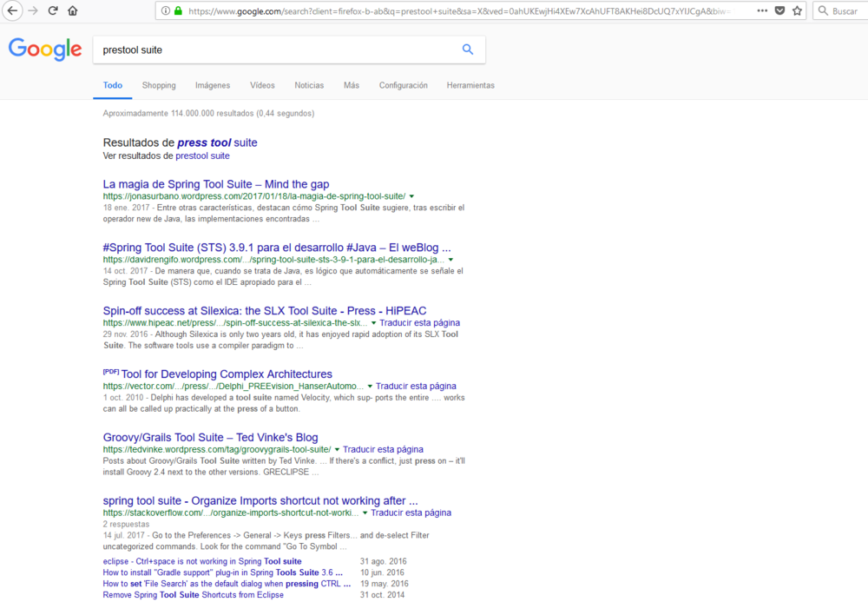The height and width of the screenshot is (602, 868).
Task: Expand the Más search options dropdown
Action: coord(351,85)
